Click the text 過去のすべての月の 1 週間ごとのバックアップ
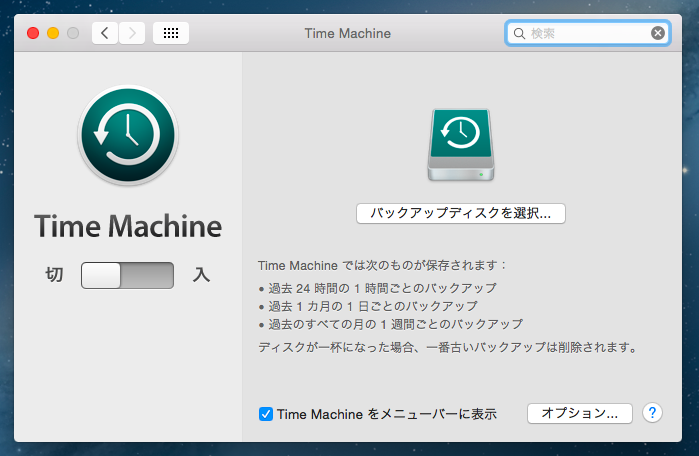 [395, 324]
